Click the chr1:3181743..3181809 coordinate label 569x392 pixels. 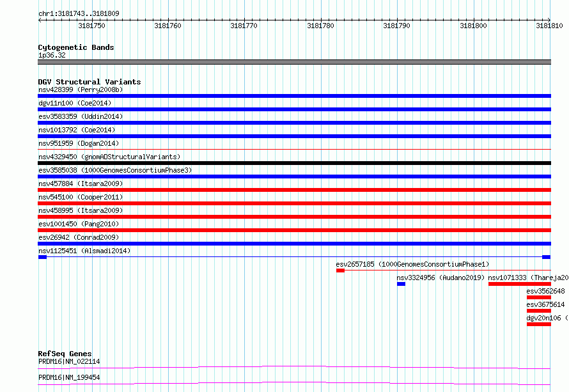(79, 13)
